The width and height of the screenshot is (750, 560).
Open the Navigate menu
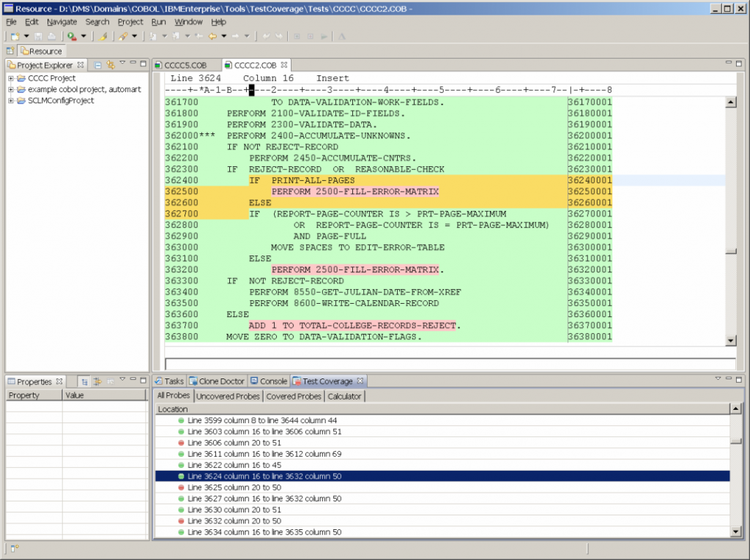pos(62,22)
